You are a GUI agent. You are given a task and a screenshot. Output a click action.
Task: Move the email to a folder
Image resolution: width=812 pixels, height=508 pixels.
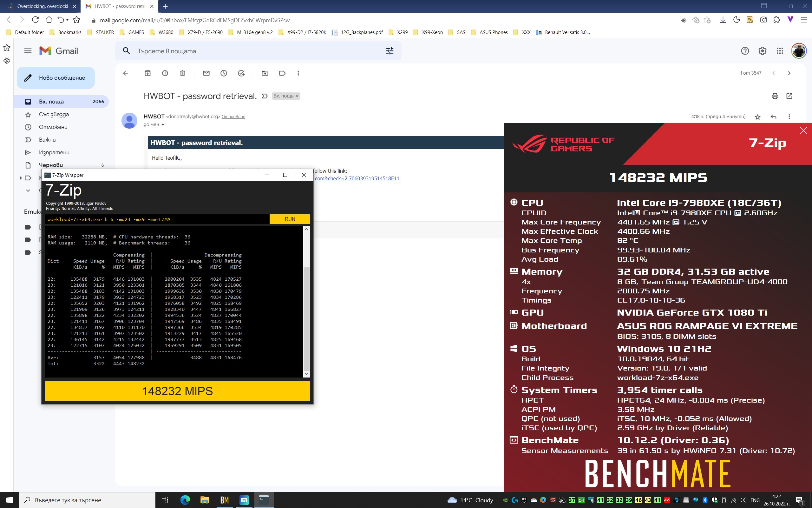click(x=265, y=73)
